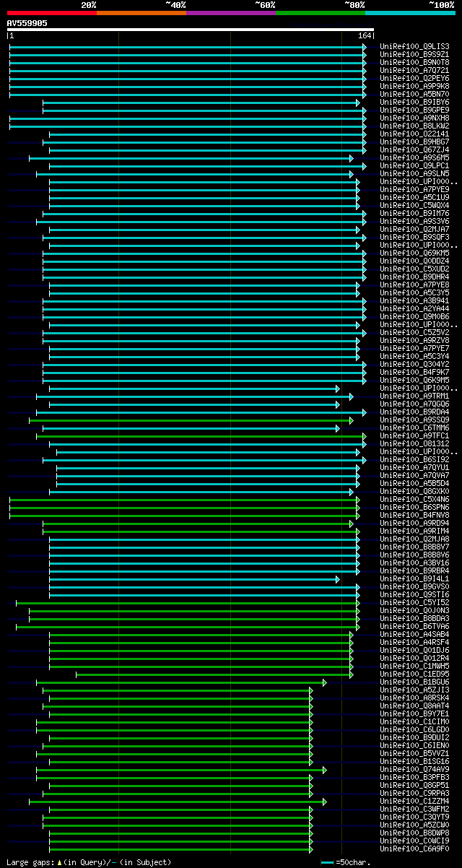Viewport: 462px width, 868px height.
Task: Open hit UniRef100_B9S9Z1
Action: (x=415, y=55)
